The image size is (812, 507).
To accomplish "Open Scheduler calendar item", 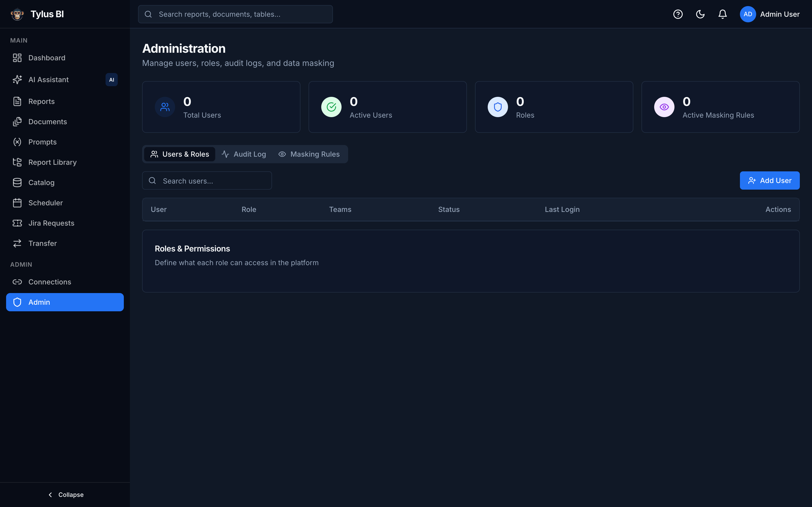I will [65, 203].
